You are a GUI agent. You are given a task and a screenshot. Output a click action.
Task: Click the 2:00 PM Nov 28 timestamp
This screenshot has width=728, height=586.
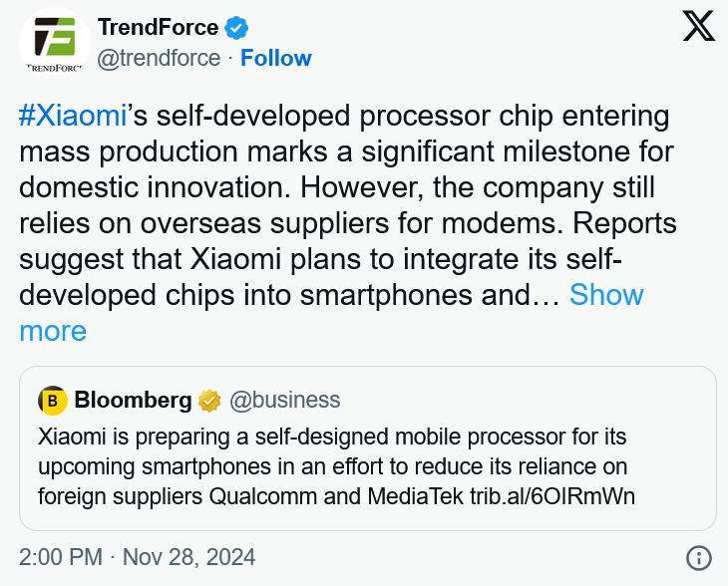[x=138, y=556]
